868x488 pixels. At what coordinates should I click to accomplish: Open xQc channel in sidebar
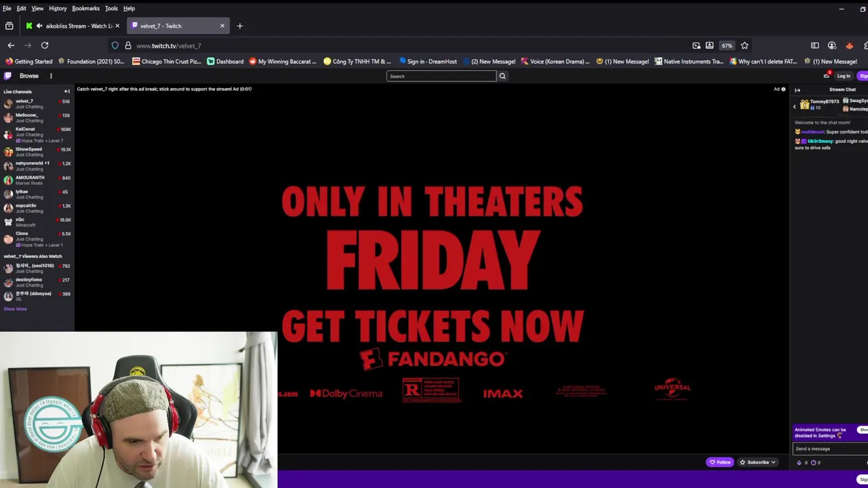37,222
